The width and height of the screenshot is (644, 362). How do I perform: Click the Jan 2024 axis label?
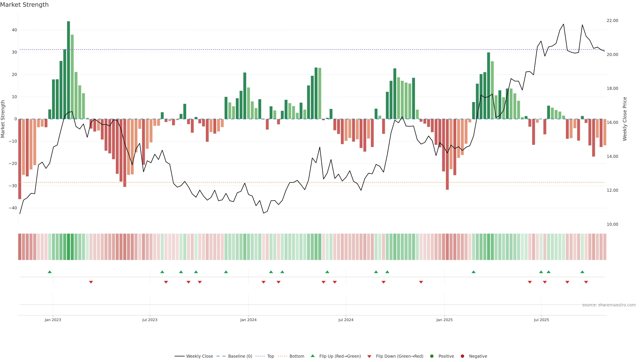248,320
